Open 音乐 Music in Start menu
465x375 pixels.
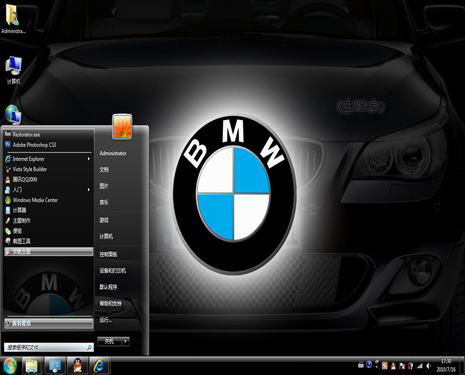click(104, 202)
